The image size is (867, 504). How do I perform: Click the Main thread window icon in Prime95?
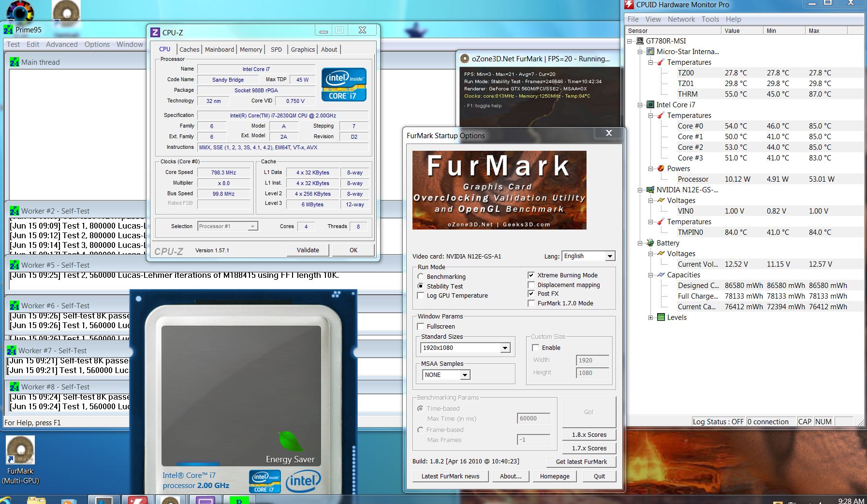[15, 62]
